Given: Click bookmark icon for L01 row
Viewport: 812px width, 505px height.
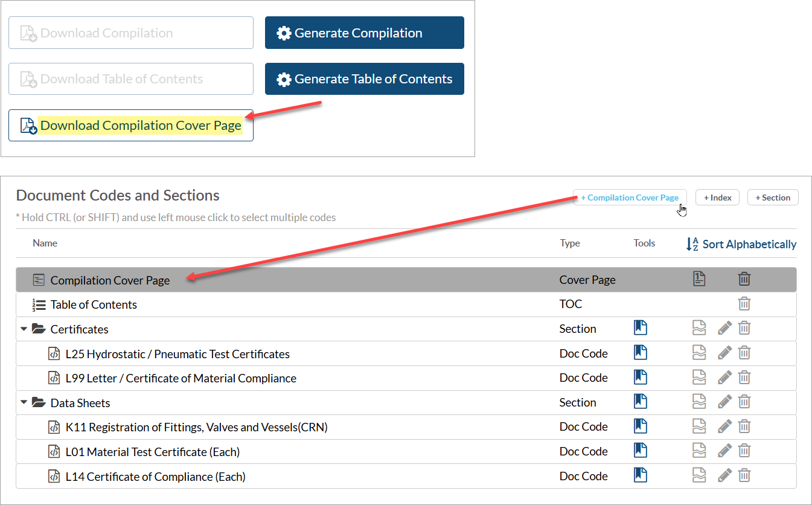Looking at the screenshot, I should (x=641, y=450).
